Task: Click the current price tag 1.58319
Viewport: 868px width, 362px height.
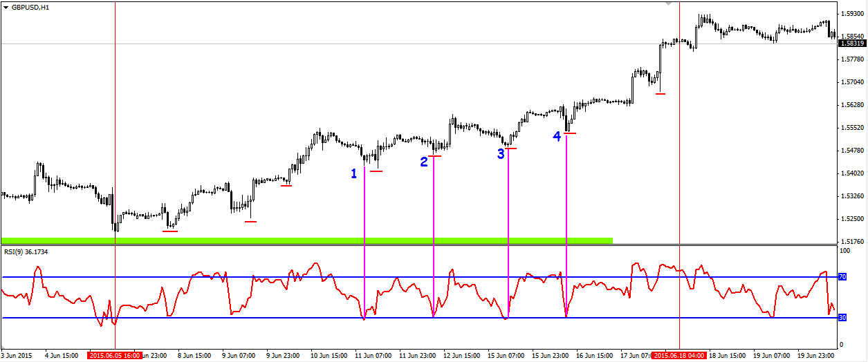Action: coord(852,44)
